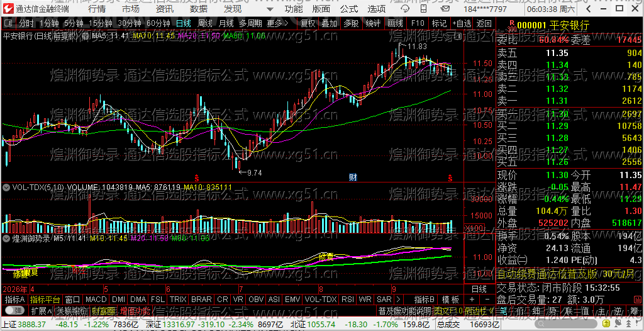Open the 公式 menu
644x331 pixels.
tap(348, 9)
